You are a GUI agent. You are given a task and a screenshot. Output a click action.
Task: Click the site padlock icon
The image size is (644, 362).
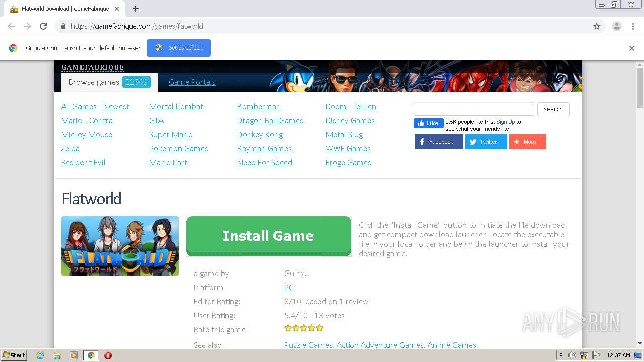click(63, 26)
